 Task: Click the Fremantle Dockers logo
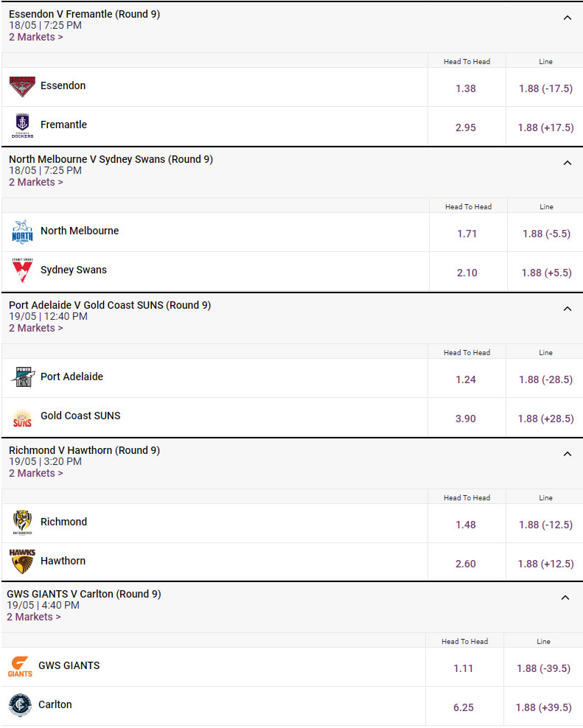(22, 125)
